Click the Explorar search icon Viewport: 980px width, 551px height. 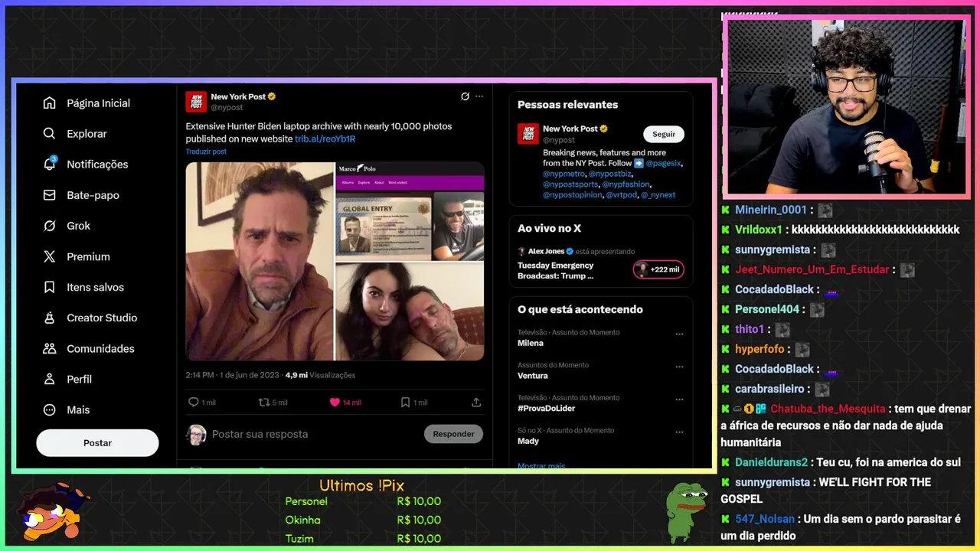(50, 134)
